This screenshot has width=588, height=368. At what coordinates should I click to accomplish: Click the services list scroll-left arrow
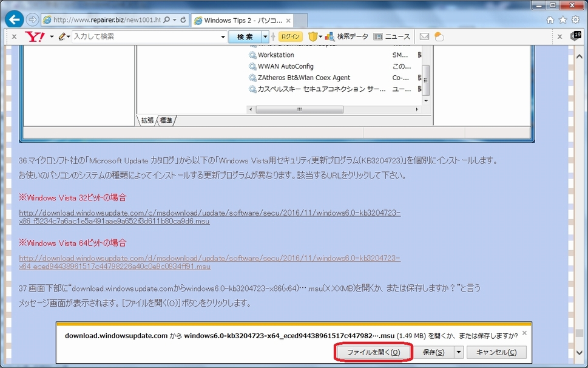[251, 109]
